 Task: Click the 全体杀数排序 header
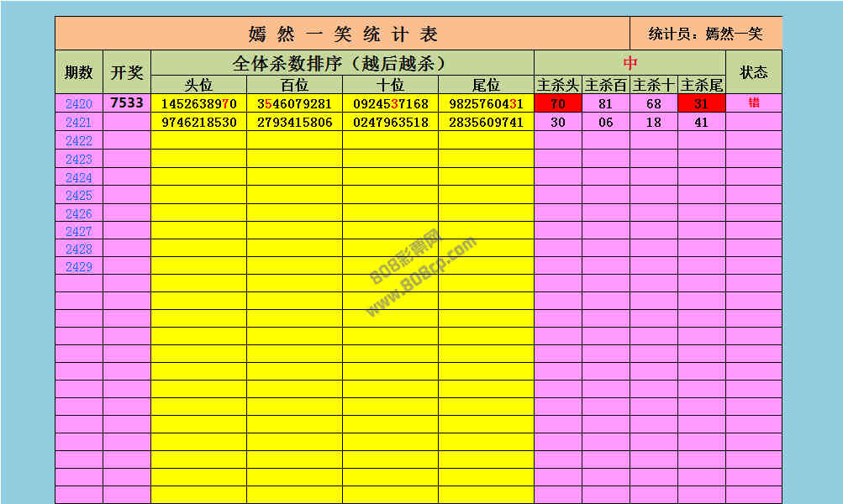[x=340, y=63]
